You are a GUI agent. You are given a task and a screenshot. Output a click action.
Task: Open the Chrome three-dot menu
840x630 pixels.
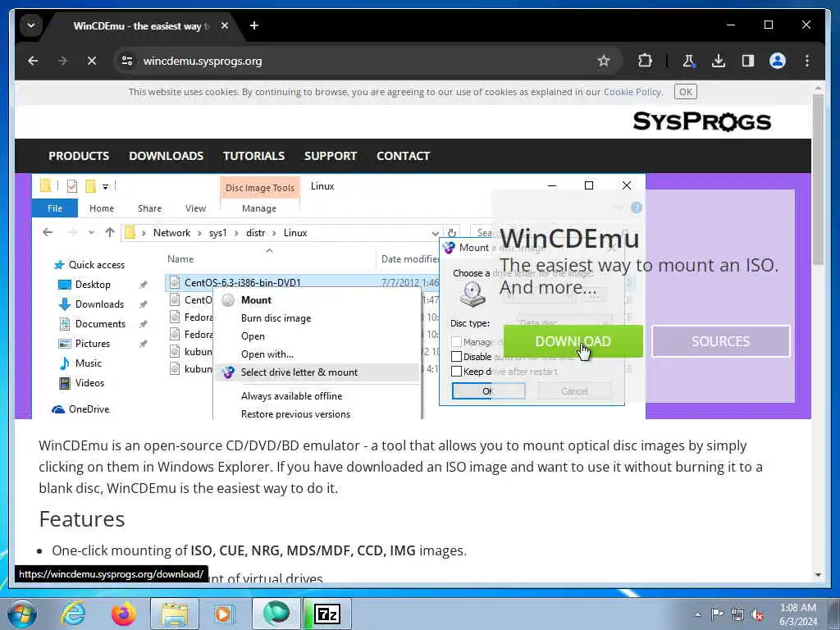pos(807,61)
